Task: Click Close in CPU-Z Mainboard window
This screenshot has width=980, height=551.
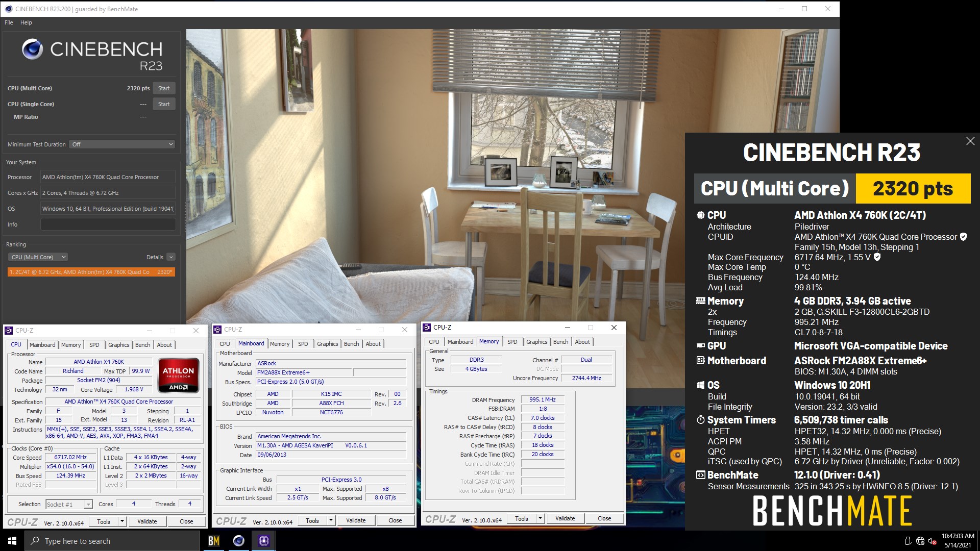Action: coord(395,520)
